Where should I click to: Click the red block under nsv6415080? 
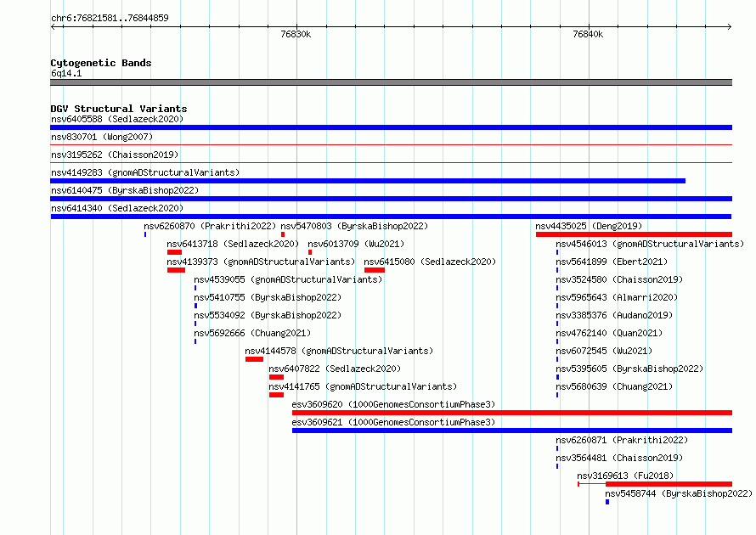[x=375, y=270]
